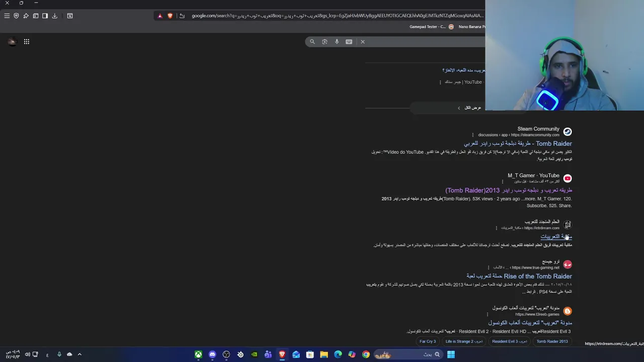Open more options for Steam Community result
The height and width of the screenshot is (362, 644).
point(473,135)
